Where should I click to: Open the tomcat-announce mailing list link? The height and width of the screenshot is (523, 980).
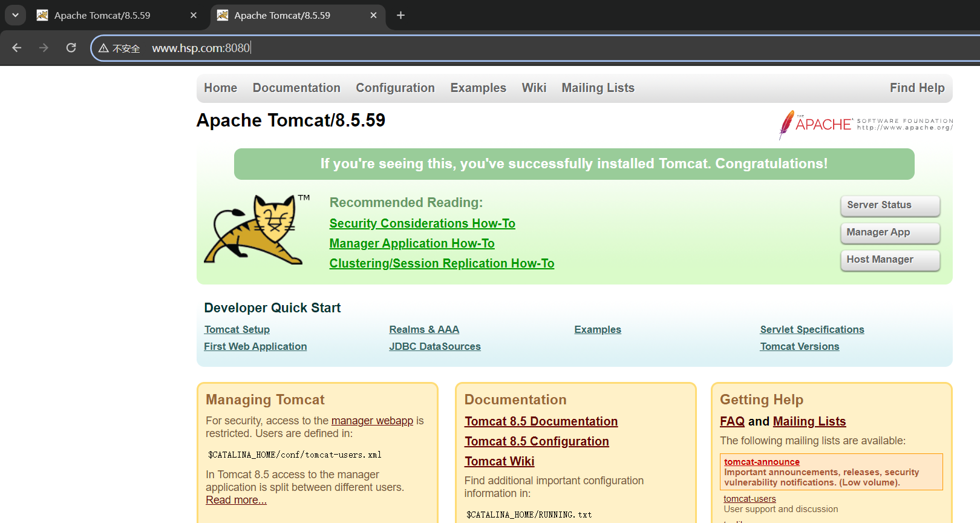762,462
